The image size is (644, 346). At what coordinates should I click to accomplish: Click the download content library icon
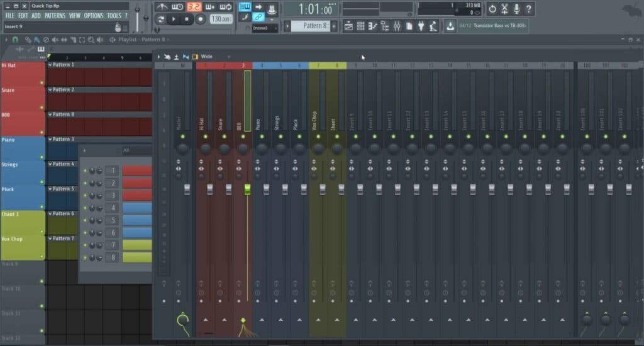[x=450, y=26]
